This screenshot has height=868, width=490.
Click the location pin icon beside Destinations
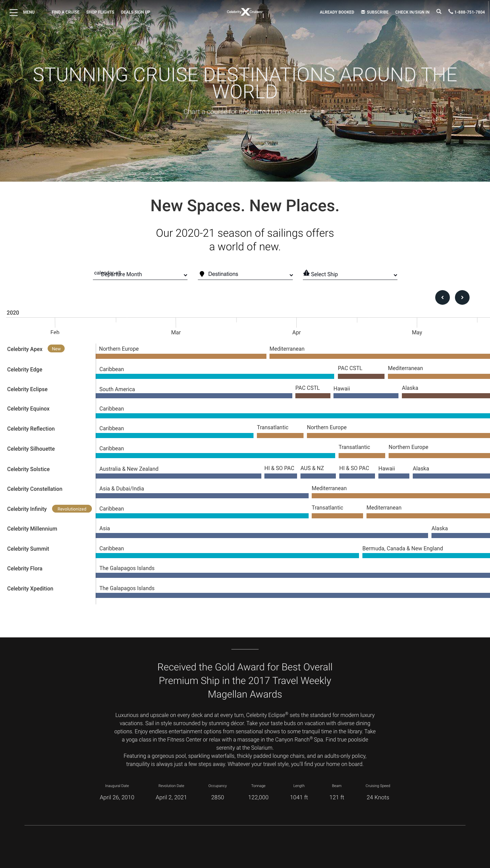coord(202,274)
